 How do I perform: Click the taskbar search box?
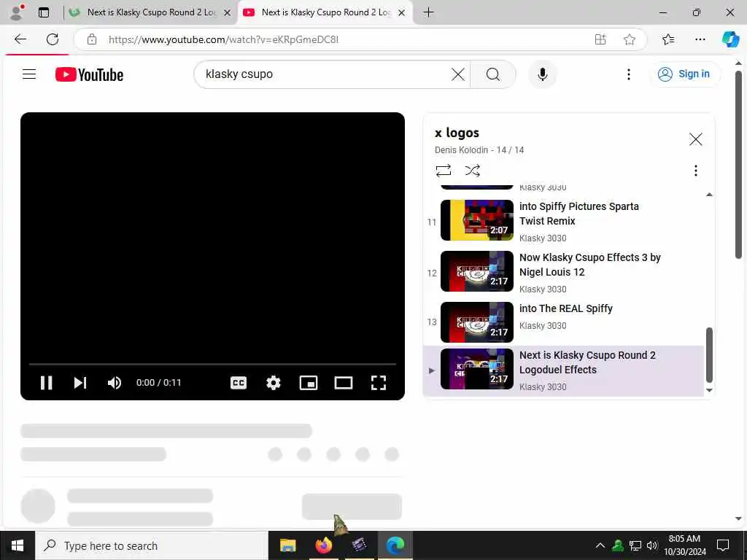152,545
